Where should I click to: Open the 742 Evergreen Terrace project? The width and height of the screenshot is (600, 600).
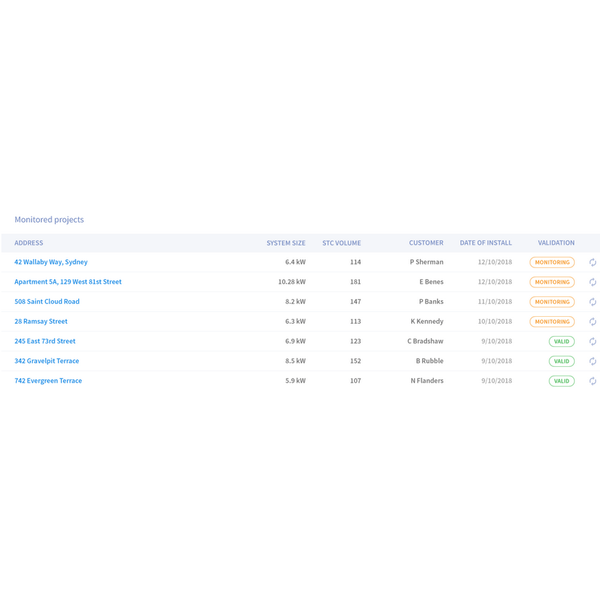[x=48, y=381]
